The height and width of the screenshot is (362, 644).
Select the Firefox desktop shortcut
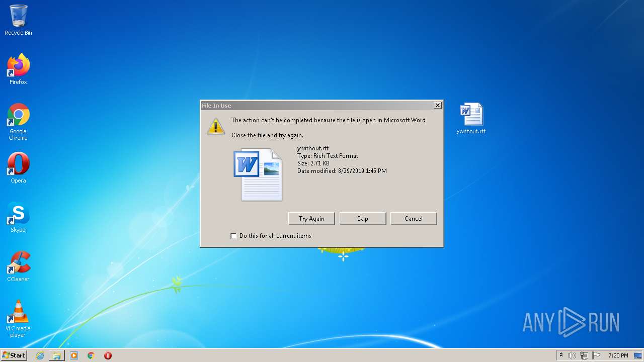(18, 69)
